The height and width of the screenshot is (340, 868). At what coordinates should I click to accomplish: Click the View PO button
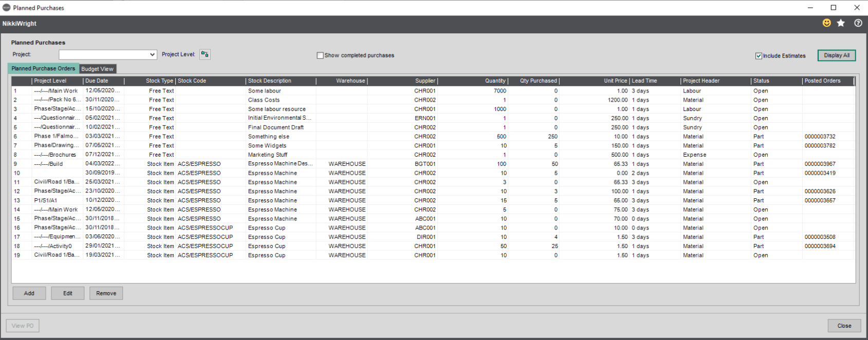tap(23, 326)
